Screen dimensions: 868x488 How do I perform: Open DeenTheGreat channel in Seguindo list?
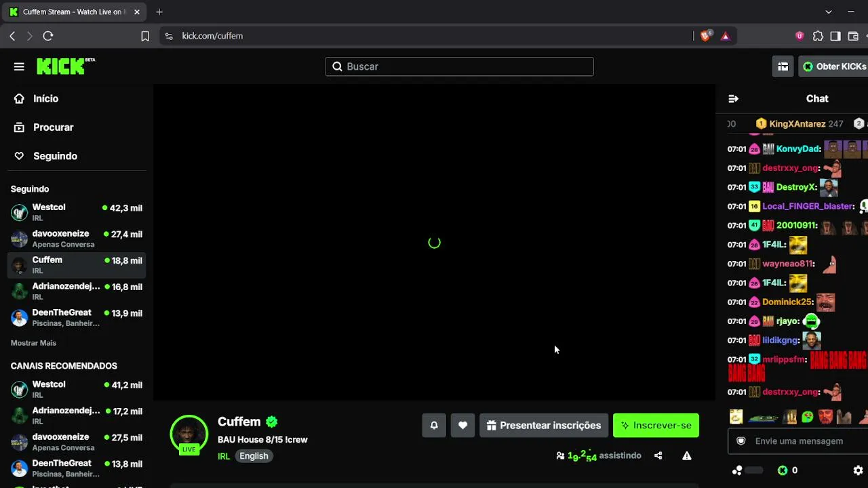pos(77,318)
